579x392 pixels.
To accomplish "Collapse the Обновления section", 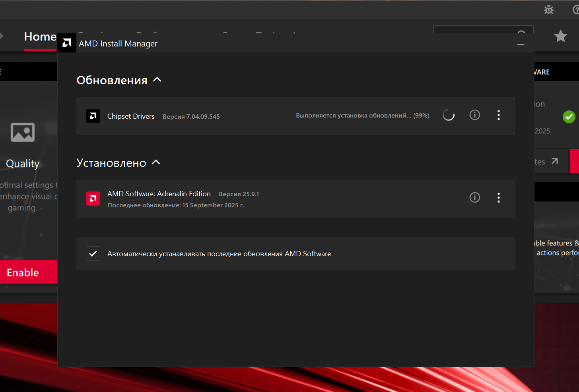I will point(157,80).
